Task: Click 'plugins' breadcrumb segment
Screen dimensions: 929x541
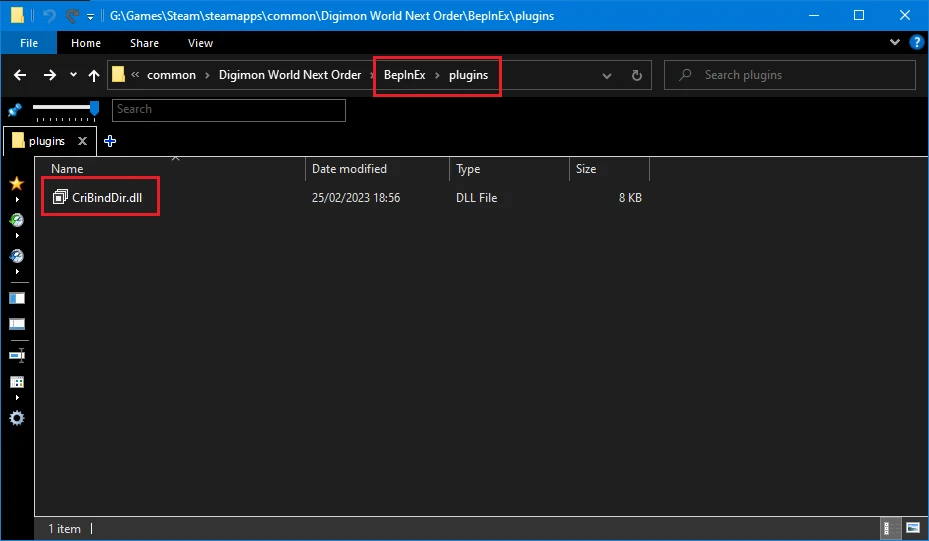Action: pos(469,75)
